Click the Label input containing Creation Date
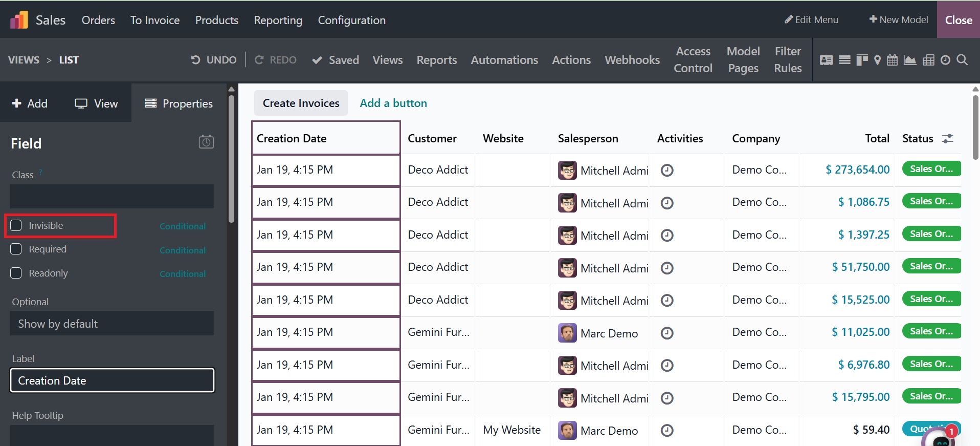 coord(112,380)
